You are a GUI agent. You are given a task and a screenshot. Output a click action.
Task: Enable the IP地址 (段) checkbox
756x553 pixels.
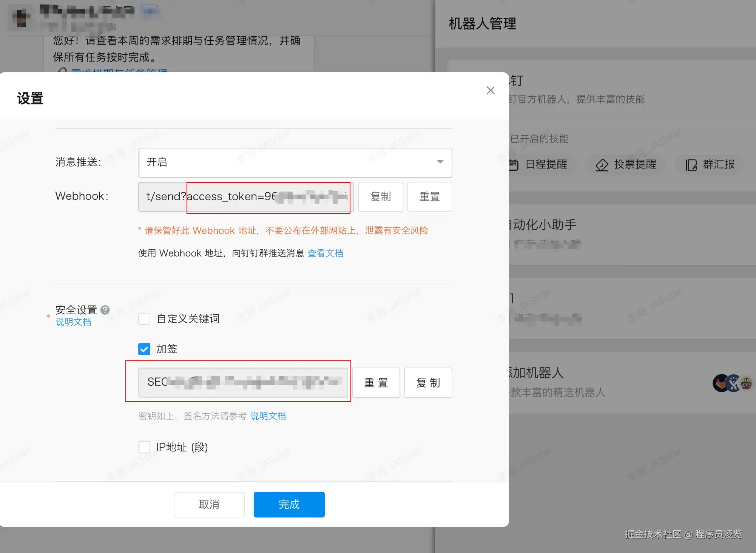pos(144,447)
